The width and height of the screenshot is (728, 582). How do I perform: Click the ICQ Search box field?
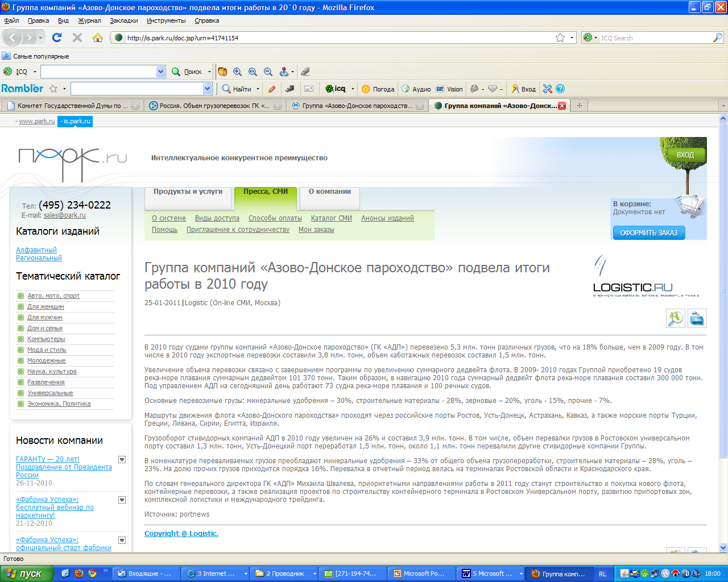coord(655,38)
